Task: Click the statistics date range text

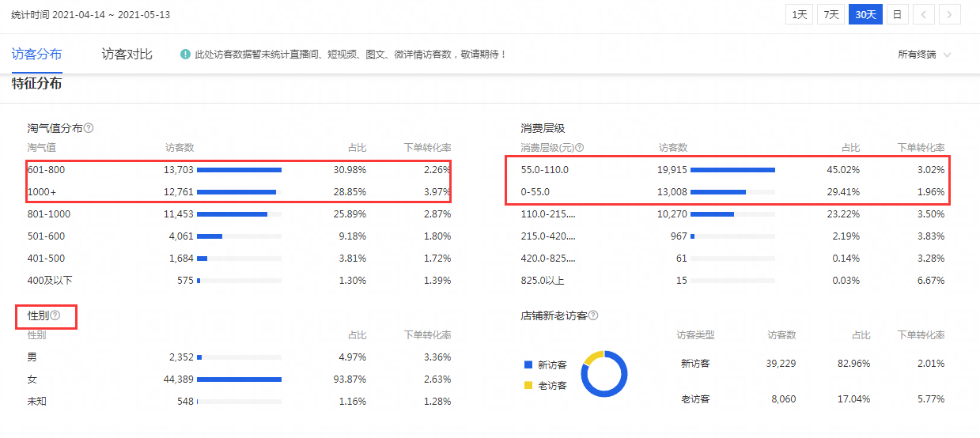Action: pyautogui.click(x=90, y=15)
